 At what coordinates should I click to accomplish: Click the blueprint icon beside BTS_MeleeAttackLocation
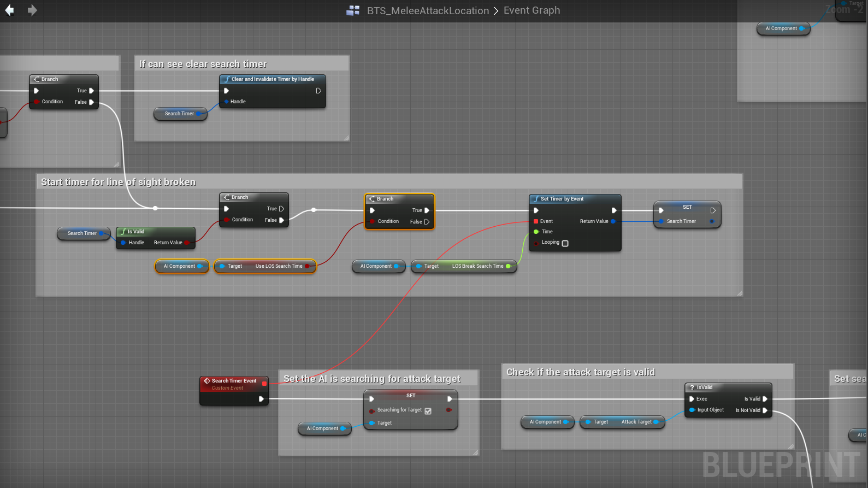tap(353, 10)
